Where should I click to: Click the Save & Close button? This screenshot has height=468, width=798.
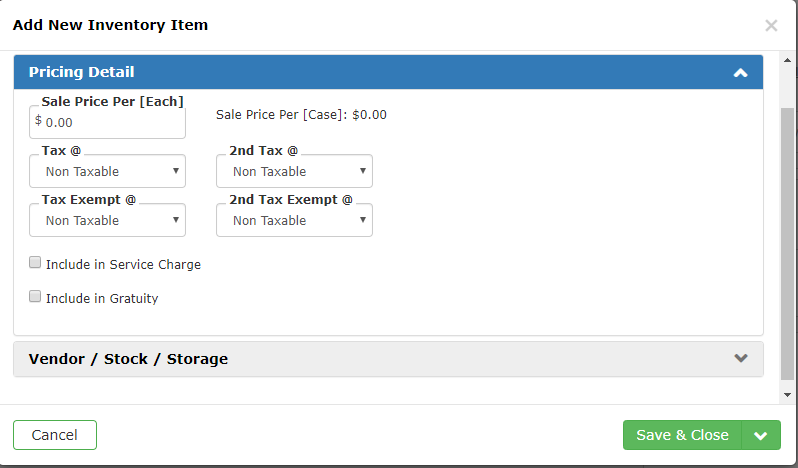click(682, 435)
